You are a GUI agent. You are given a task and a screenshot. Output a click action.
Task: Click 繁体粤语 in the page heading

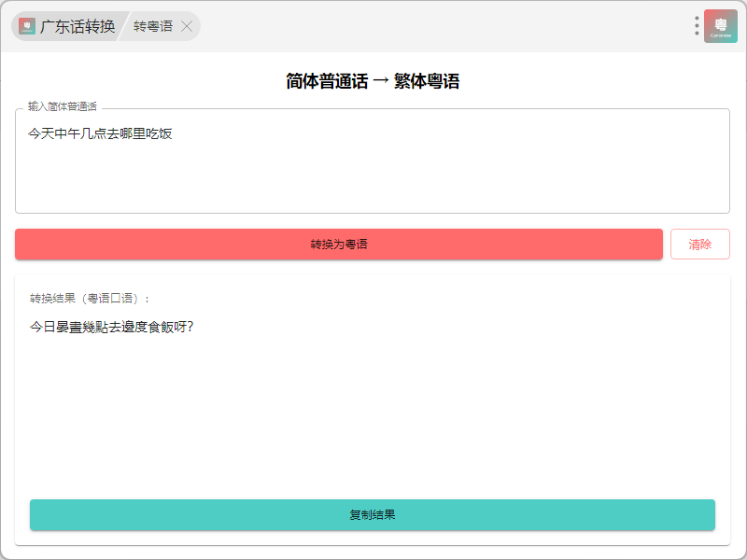[x=427, y=81]
